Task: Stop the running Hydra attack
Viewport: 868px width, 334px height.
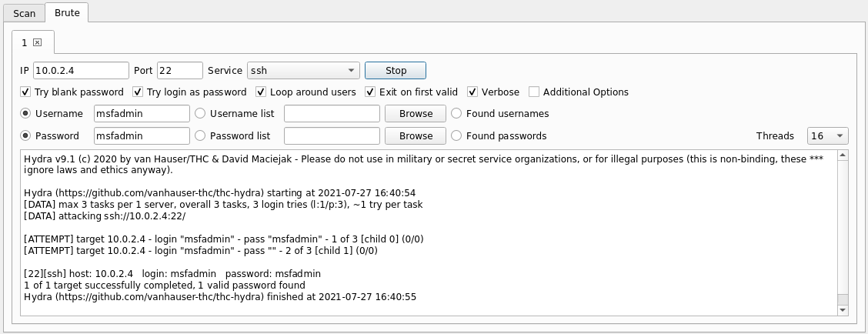Action: click(396, 71)
